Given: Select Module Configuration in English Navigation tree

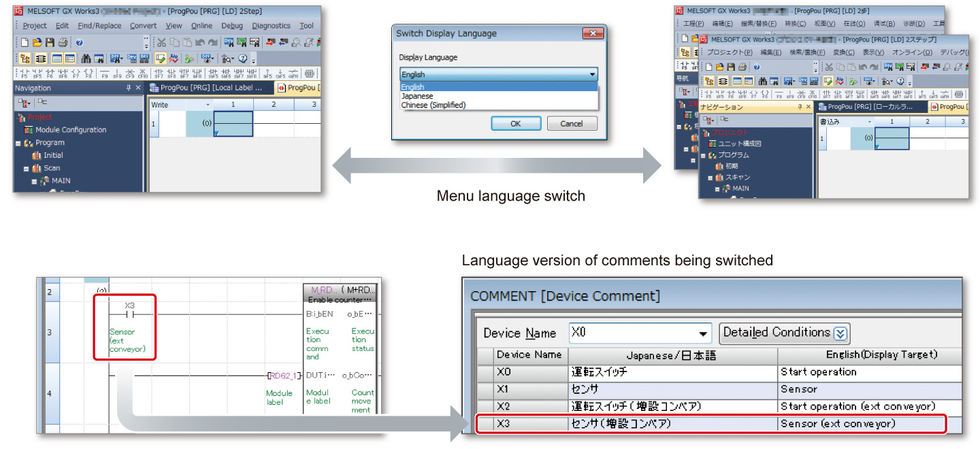Looking at the screenshot, I should [x=71, y=130].
